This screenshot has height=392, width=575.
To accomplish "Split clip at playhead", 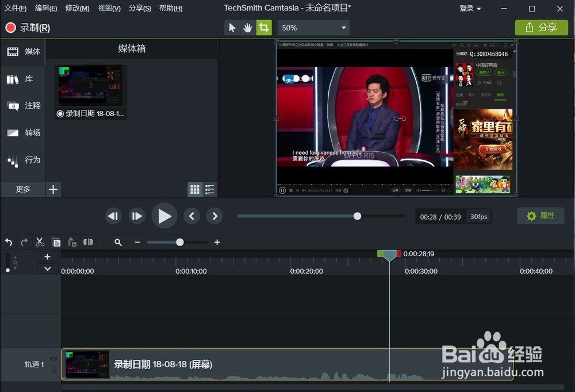I will point(88,242).
